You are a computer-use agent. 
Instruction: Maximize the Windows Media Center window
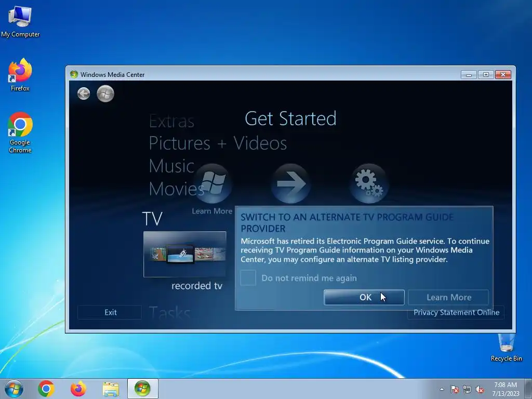(486, 75)
